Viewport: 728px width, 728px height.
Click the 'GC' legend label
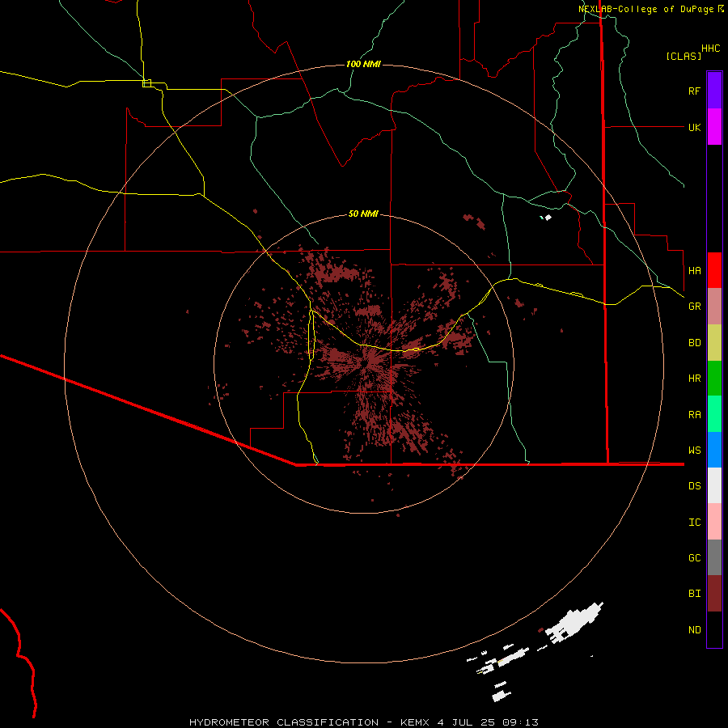[694, 558]
